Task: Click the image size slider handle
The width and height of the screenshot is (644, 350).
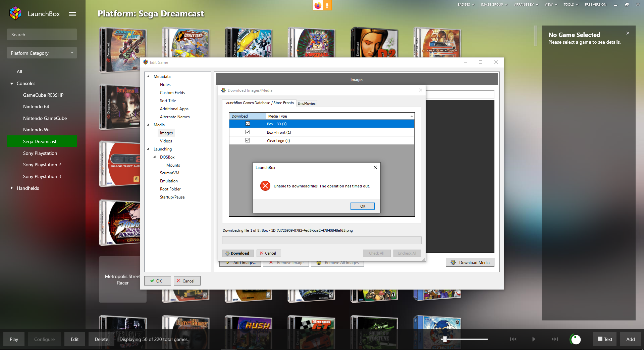Action: [444, 339]
